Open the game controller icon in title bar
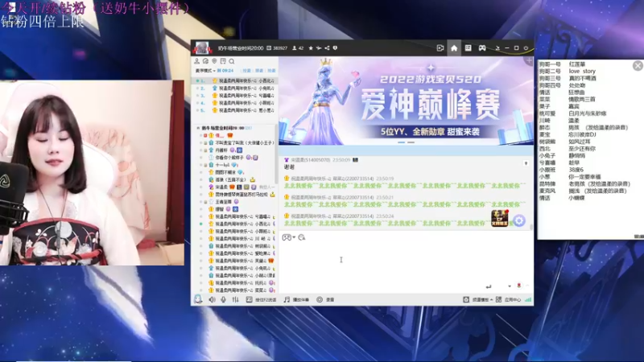The image size is (644, 362). click(x=482, y=48)
